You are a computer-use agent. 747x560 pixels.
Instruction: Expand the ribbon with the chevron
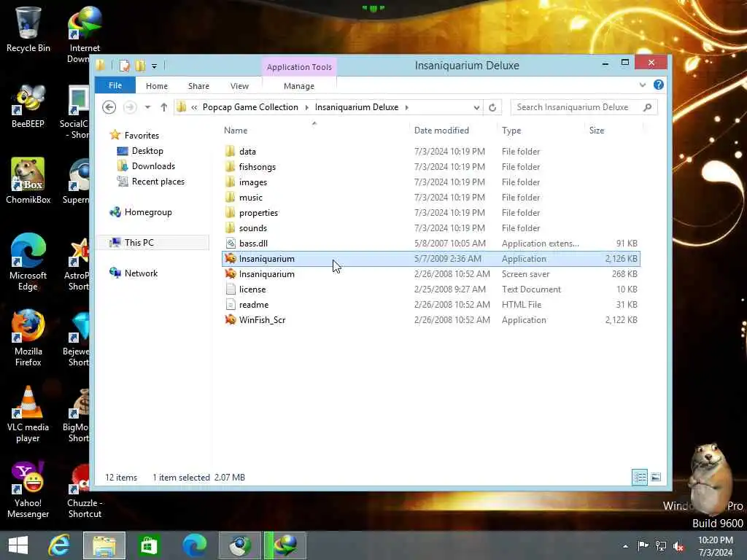(643, 85)
